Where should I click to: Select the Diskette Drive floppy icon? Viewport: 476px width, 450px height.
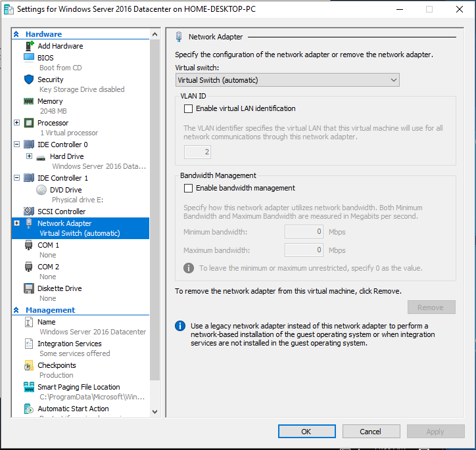coord(29,288)
